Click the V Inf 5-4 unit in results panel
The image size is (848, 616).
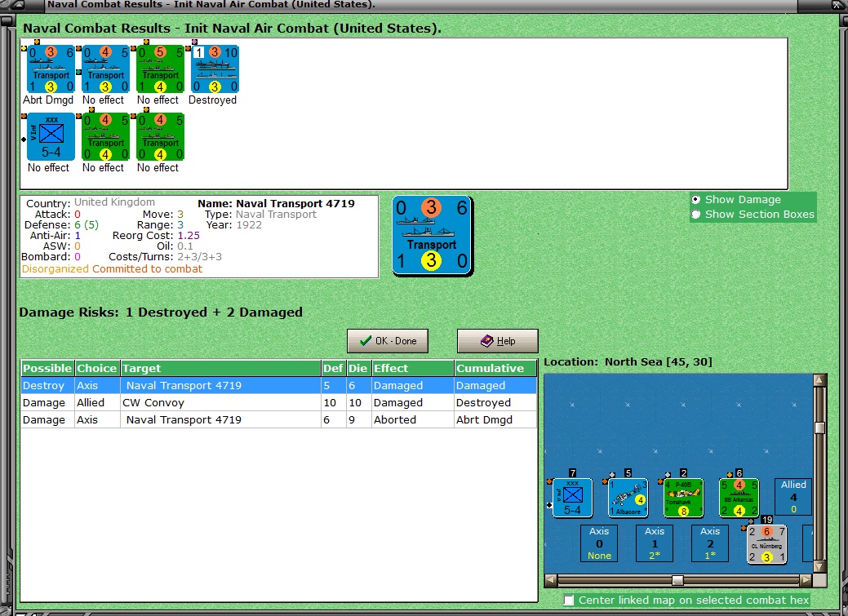coord(51,136)
